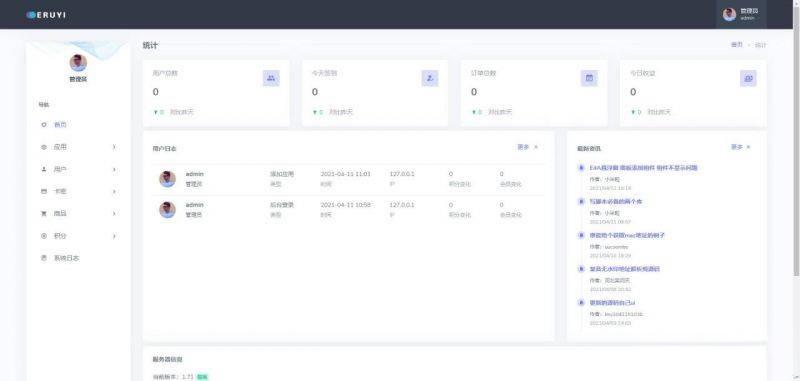Click the shopping cart icon beside 商品
The height and width of the screenshot is (381, 800).
44,214
